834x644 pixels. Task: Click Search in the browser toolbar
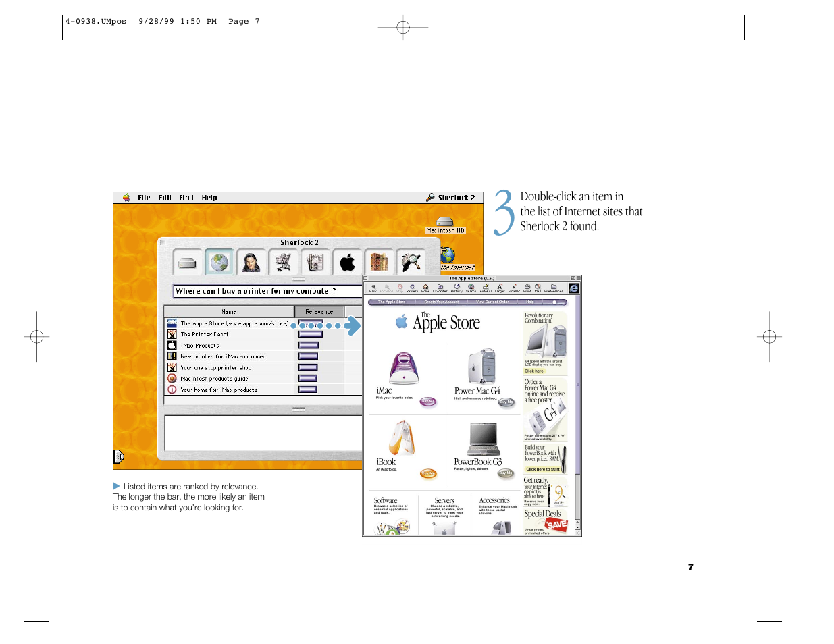coord(471,288)
